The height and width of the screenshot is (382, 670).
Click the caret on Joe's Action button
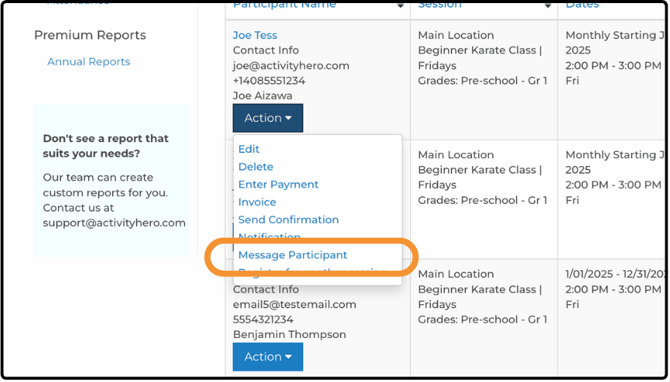(x=288, y=118)
